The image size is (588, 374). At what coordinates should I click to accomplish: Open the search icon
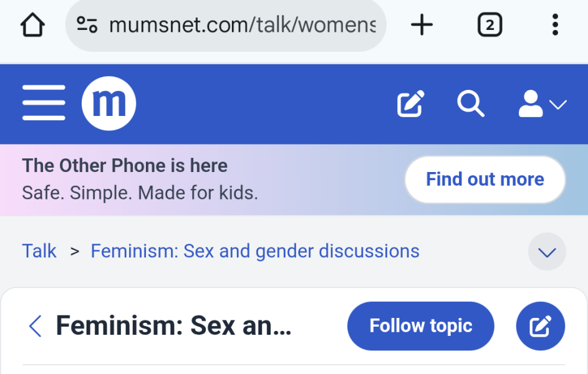click(x=471, y=105)
